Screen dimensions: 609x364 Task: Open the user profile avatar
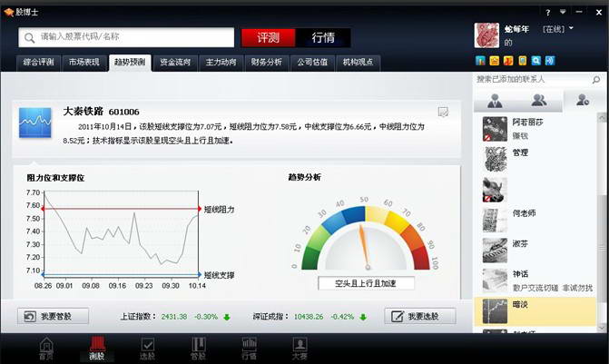tap(486, 35)
